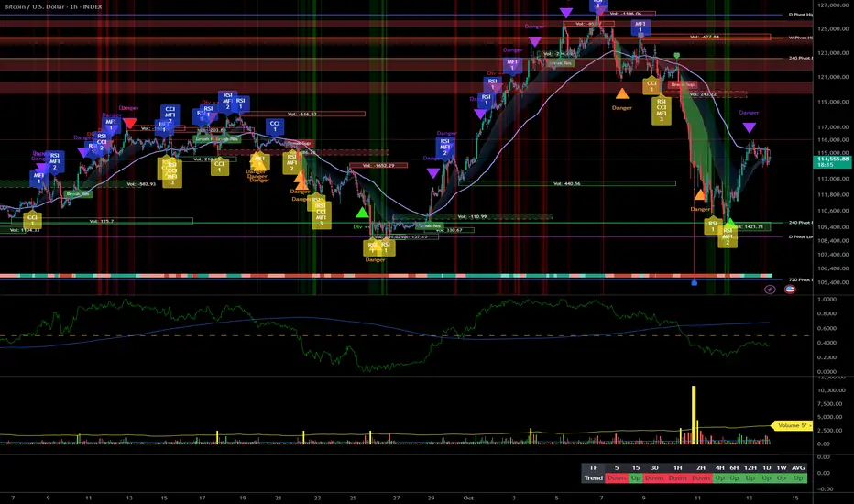Click the Vol: -1652.29 zone label
Screen dimensions: 854x504
(378, 165)
